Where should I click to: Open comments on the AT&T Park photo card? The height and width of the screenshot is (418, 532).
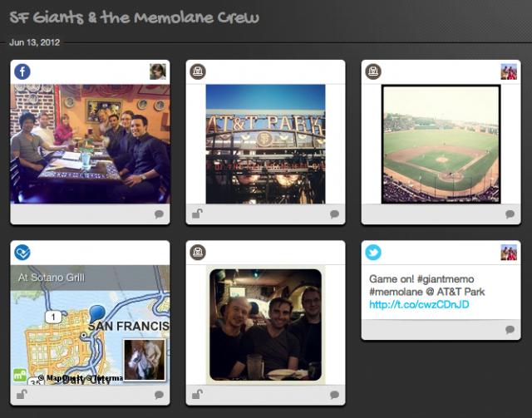click(x=334, y=214)
